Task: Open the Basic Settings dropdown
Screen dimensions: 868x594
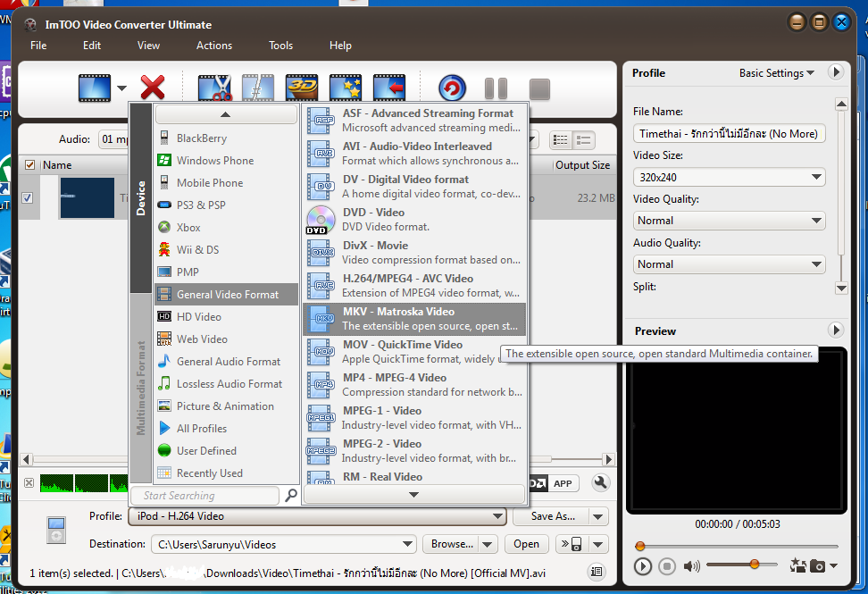Action: (x=777, y=73)
